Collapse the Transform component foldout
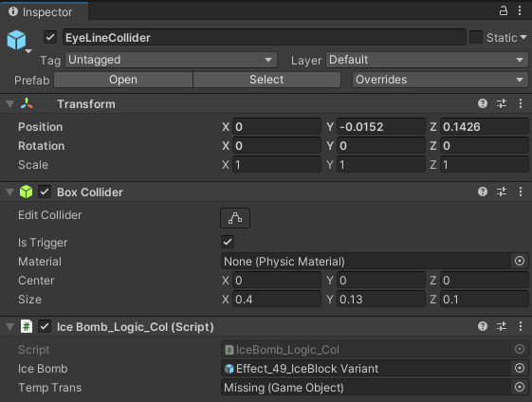This screenshot has width=532, height=402. 10,103
